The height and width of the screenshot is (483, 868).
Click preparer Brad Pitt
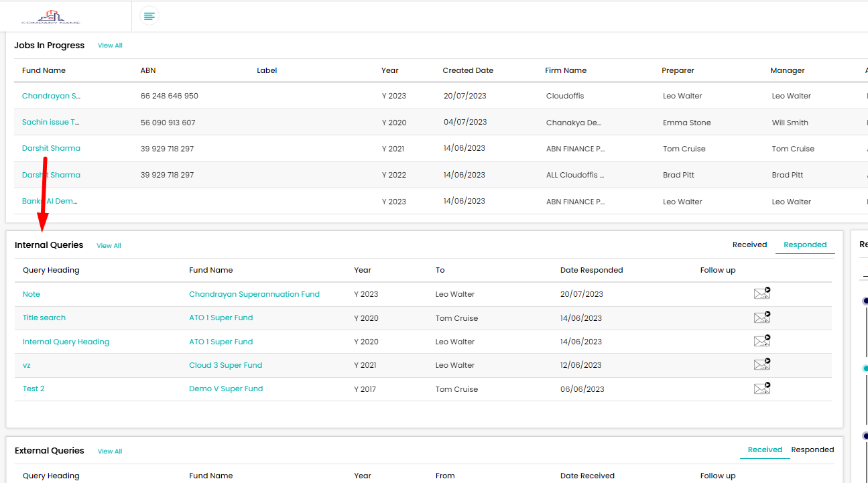click(x=679, y=175)
